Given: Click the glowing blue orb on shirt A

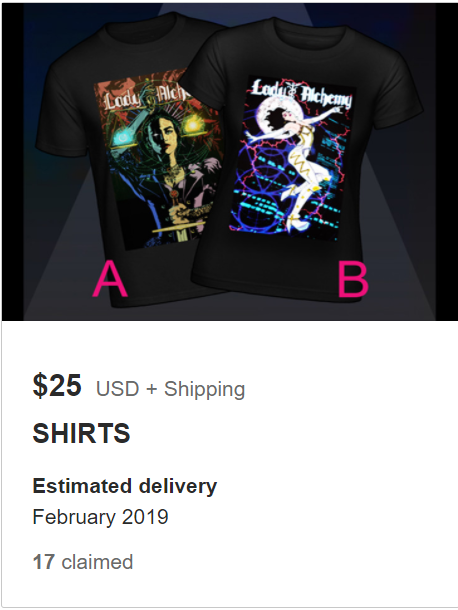Looking at the screenshot, I should point(123,137).
